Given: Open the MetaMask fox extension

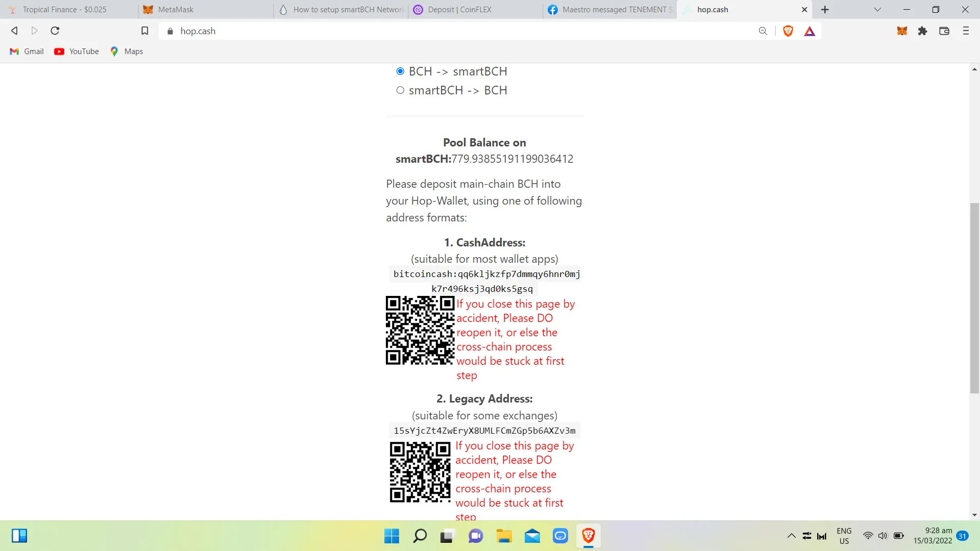Looking at the screenshot, I should tap(902, 31).
